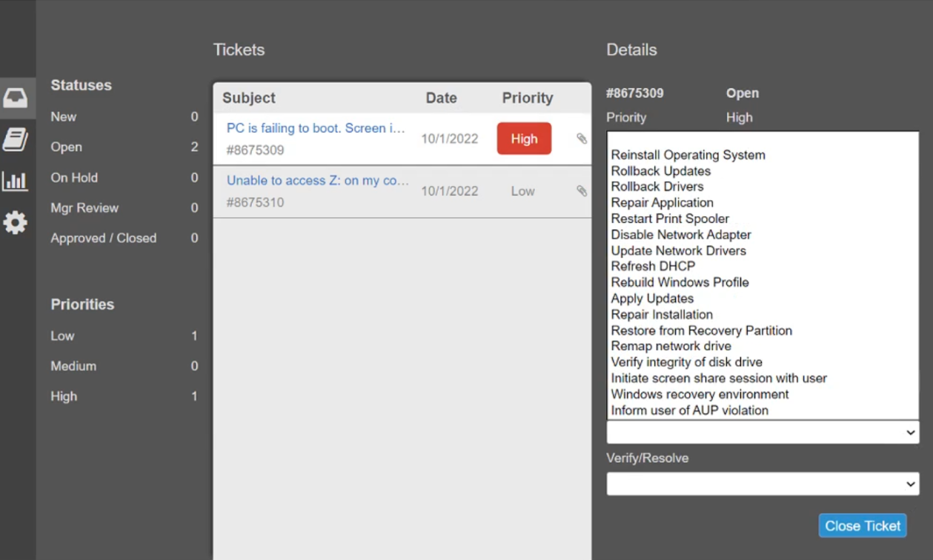Click ticket number #8675309 in Details
Viewport: 933px width, 560px height.
coord(635,93)
